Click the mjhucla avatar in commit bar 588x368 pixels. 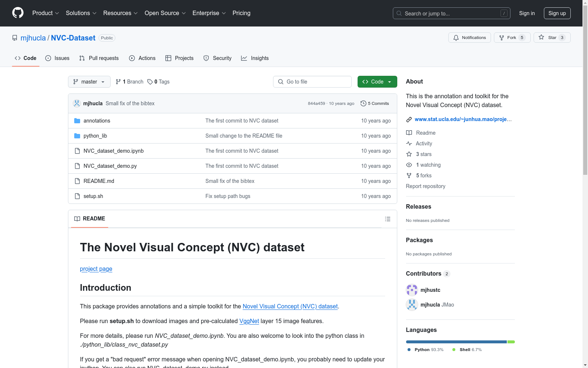[x=77, y=103]
